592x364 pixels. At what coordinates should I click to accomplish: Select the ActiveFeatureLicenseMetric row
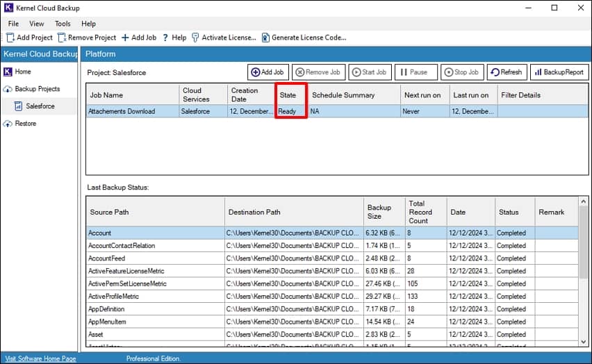pos(332,271)
